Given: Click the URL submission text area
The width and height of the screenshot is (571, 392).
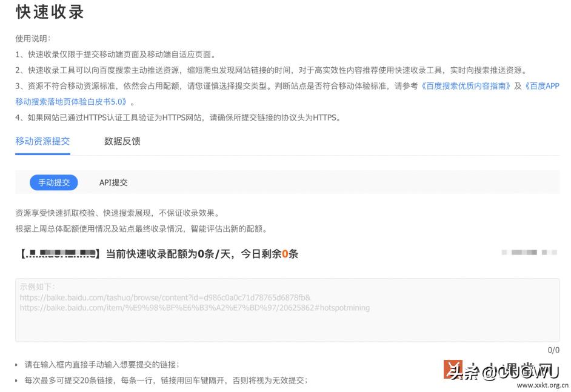Looking at the screenshot, I should point(287,310).
